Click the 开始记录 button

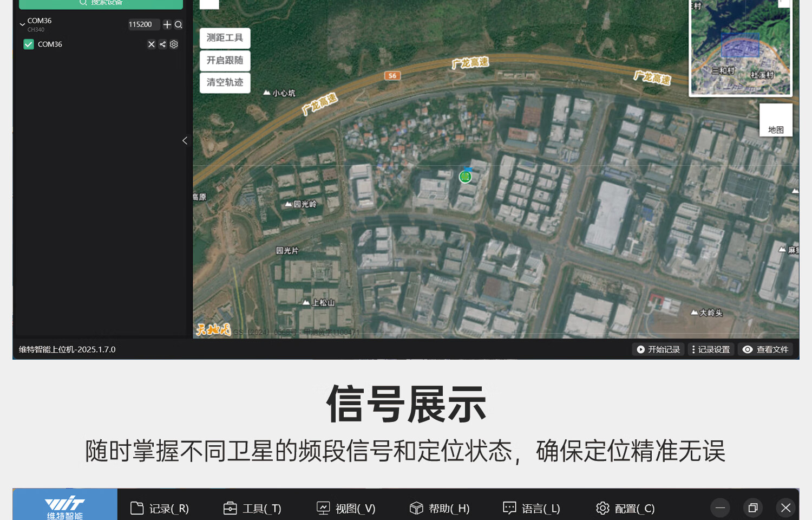click(x=658, y=349)
